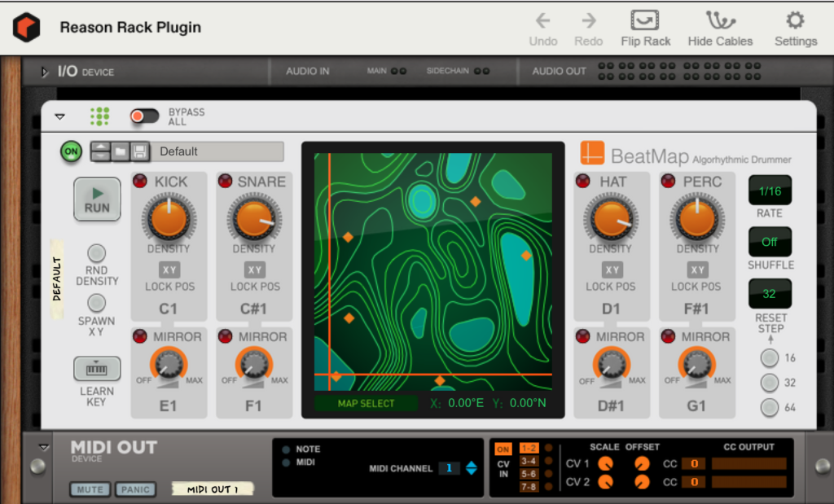Flip the rack with Flip Rack icon
834x504 pixels.
point(645,20)
